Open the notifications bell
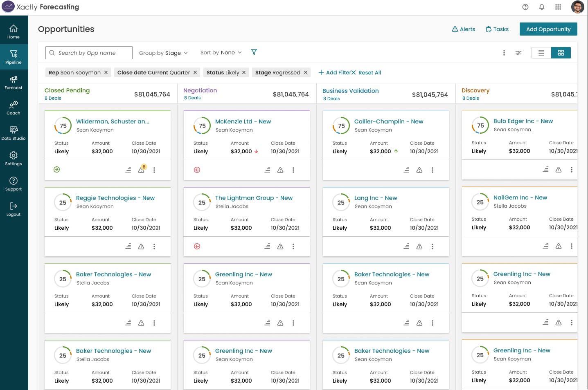Viewport: 588px width, 390px height. [542, 7]
